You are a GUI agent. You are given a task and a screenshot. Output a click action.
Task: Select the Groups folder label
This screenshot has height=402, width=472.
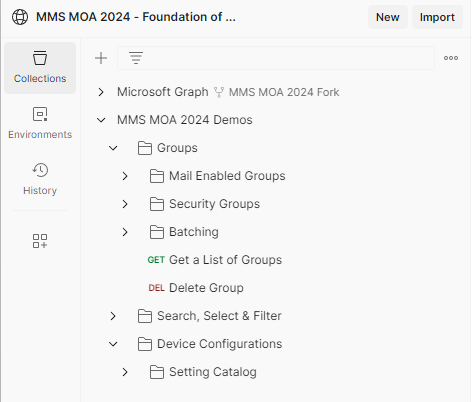tap(177, 148)
